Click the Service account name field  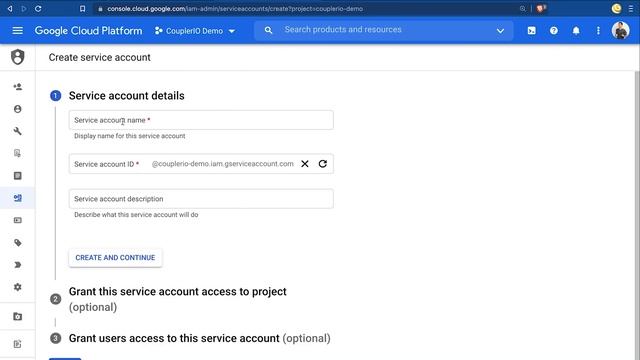coord(201,120)
